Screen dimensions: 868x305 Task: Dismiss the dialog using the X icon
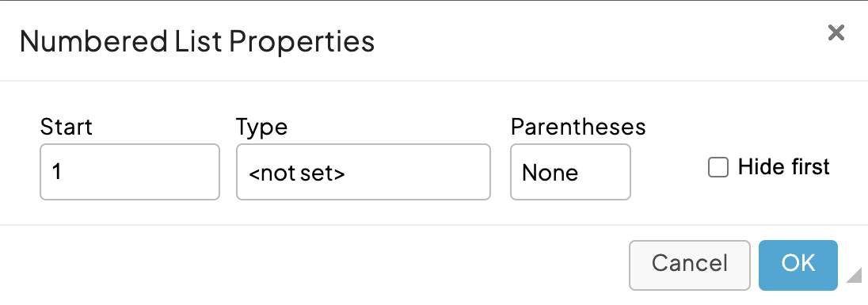(836, 33)
